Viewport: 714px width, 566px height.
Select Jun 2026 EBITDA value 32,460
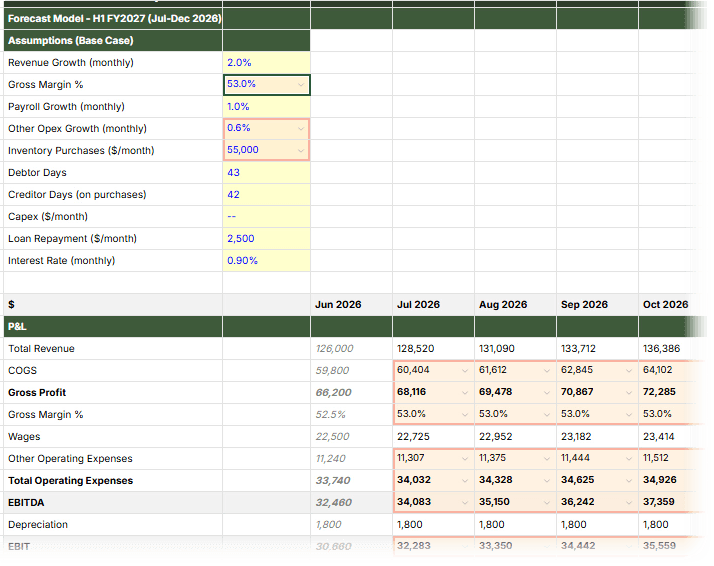click(x=351, y=503)
